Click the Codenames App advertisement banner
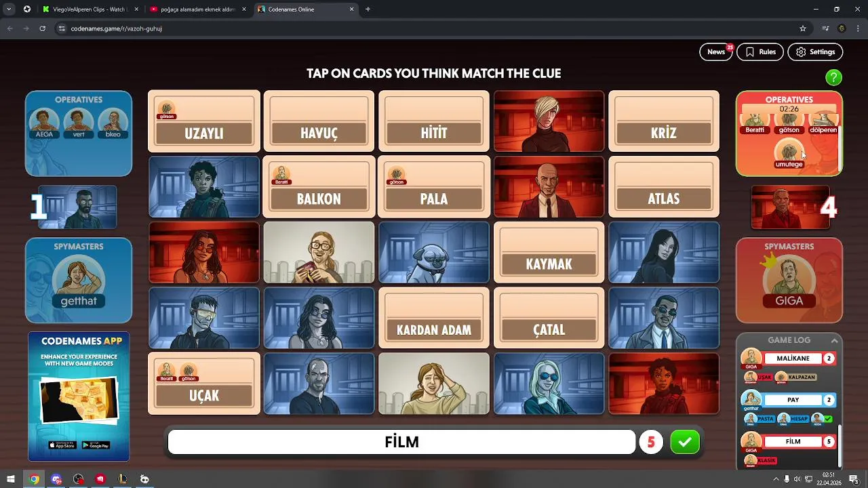Image resolution: width=868 pixels, height=488 pixels. pyautogui.click(x=79, y=396)
